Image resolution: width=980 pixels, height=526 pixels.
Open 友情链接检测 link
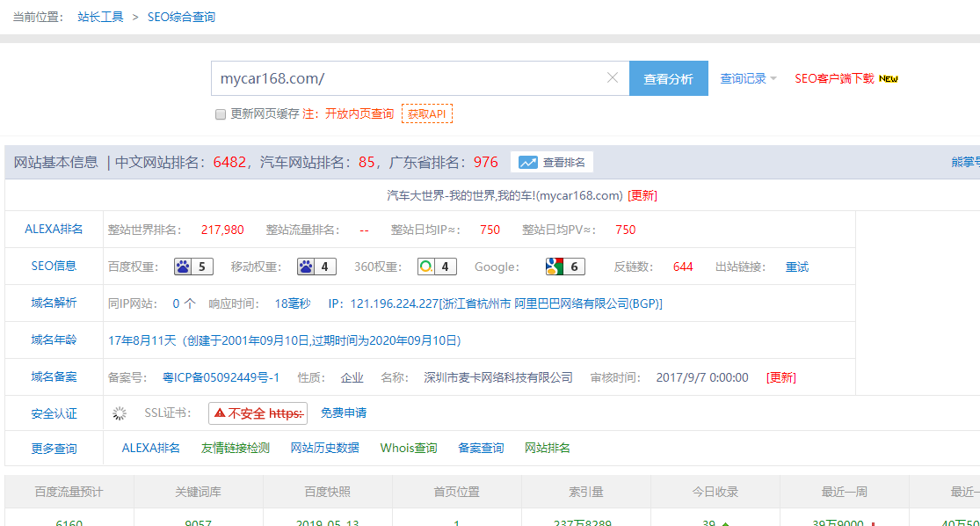(x=235, y=448)
